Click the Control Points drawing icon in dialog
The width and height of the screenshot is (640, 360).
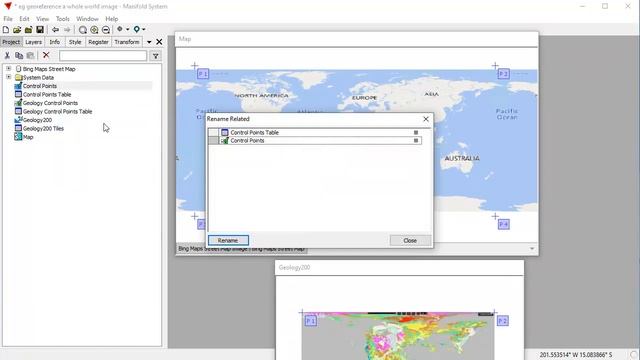click(224, 140)
